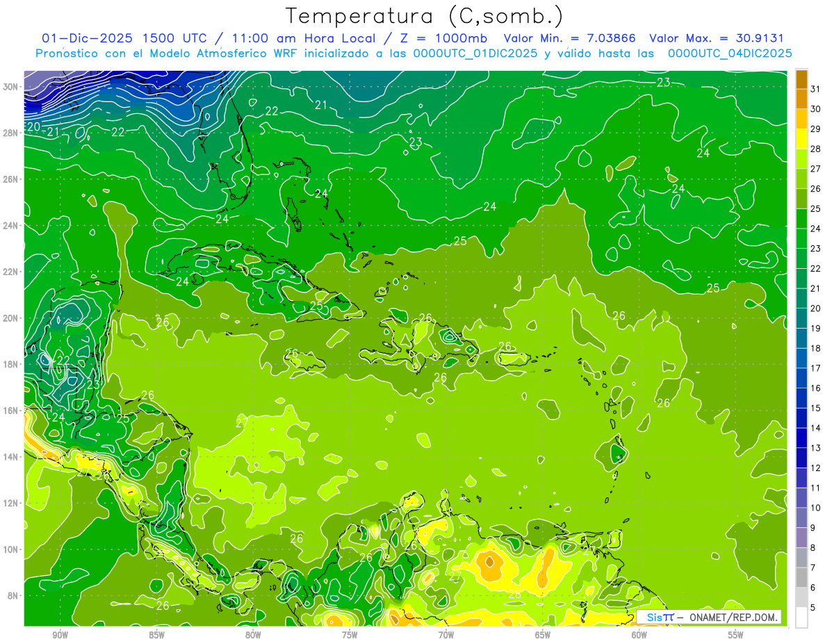Click the 24N latitude axis label

10,226
